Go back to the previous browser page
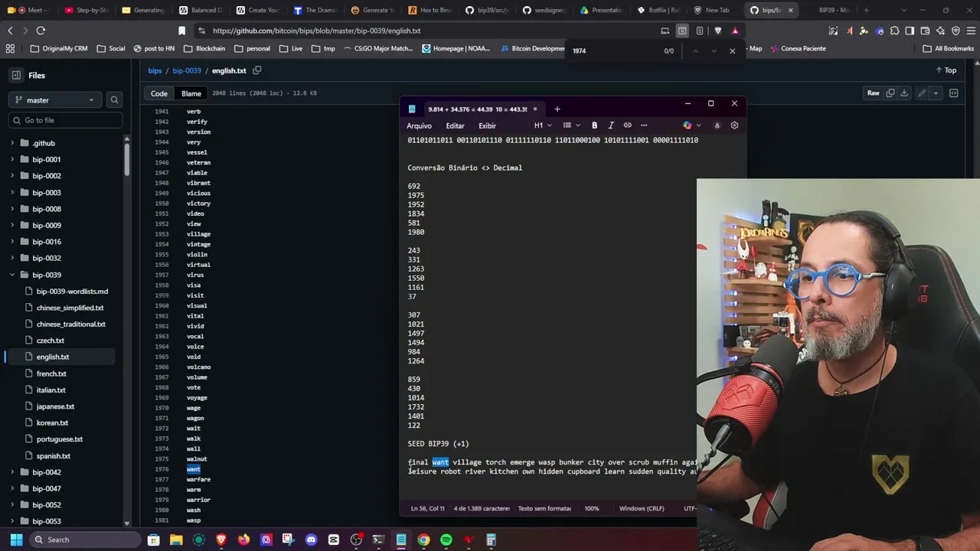 (x=10, y=31)
